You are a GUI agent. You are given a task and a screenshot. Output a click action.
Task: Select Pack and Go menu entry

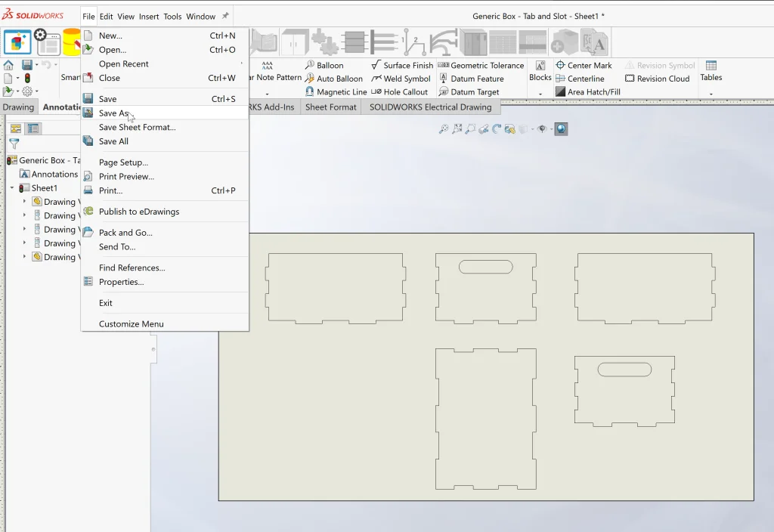click(125, 233)
